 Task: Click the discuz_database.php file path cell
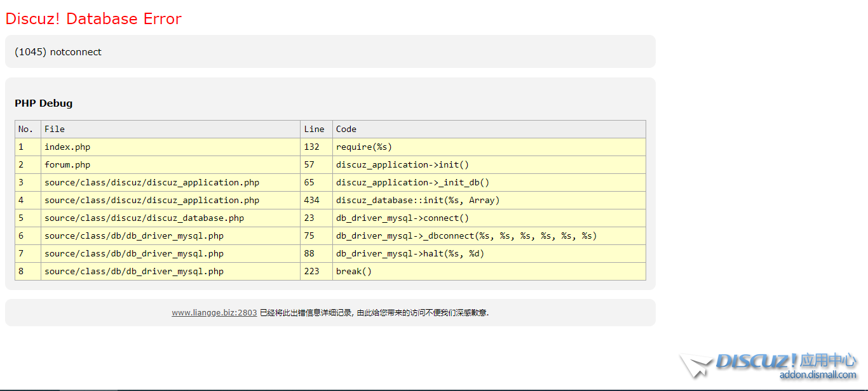144,218
